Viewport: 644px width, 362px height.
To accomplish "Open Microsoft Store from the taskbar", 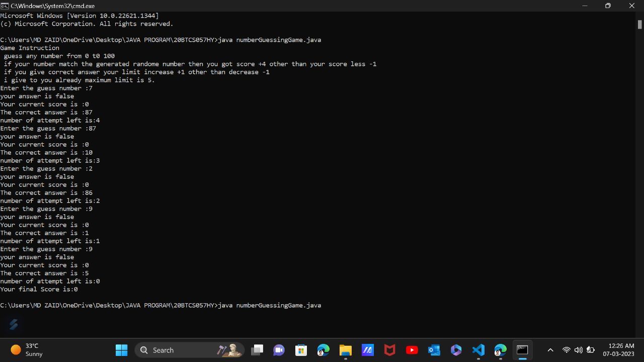I will (301, 350).
